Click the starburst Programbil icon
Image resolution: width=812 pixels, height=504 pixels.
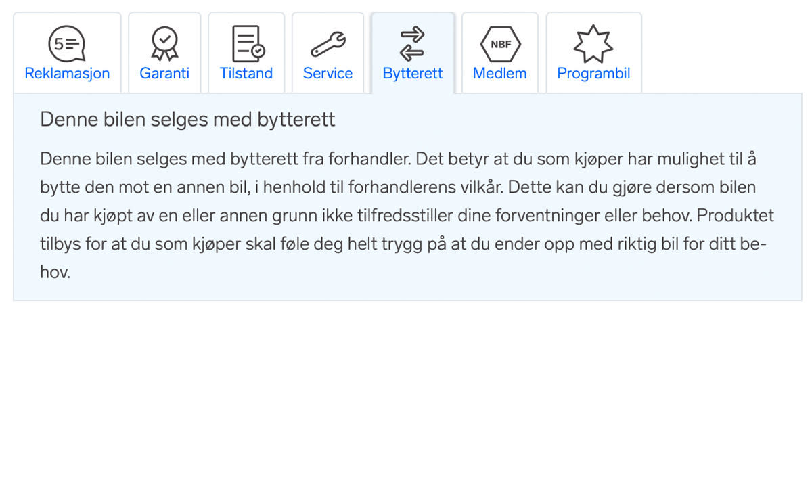[x=593, y=44]
